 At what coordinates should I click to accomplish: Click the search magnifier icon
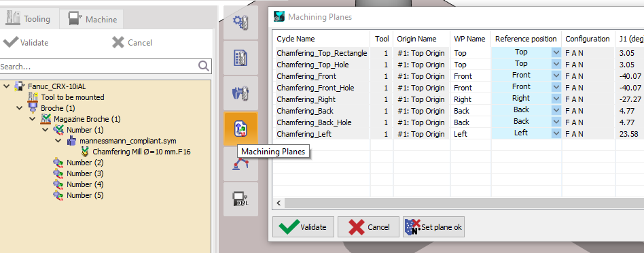point(204,66)
